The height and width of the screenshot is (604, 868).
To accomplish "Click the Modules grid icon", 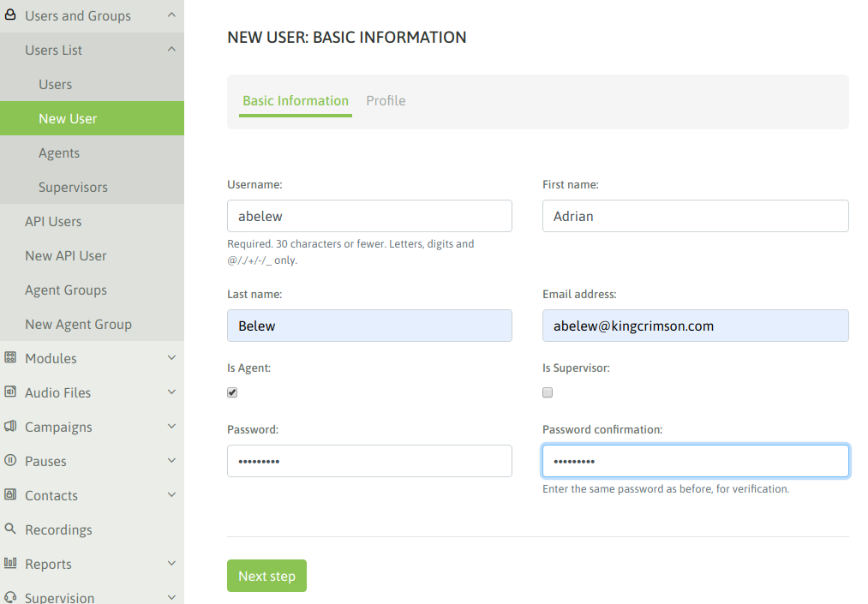I will click(x=10, y=357).
